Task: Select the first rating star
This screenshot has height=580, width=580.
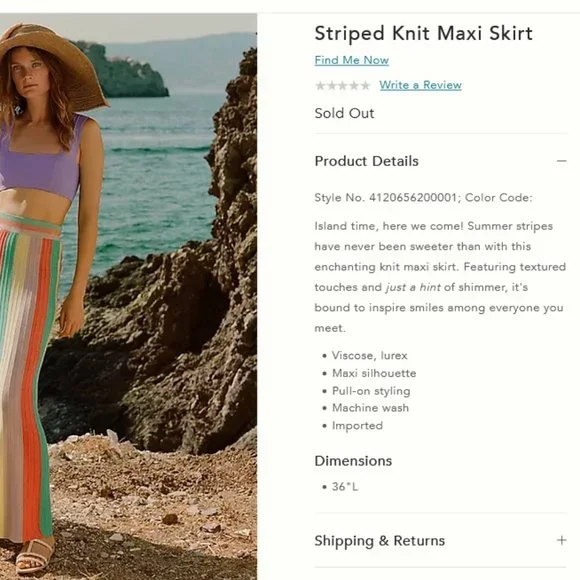Action: click(x=320, y=86)
